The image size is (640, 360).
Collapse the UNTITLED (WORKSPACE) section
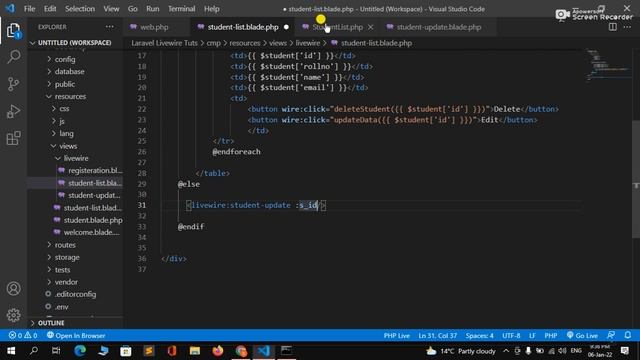tap(74, 43)
